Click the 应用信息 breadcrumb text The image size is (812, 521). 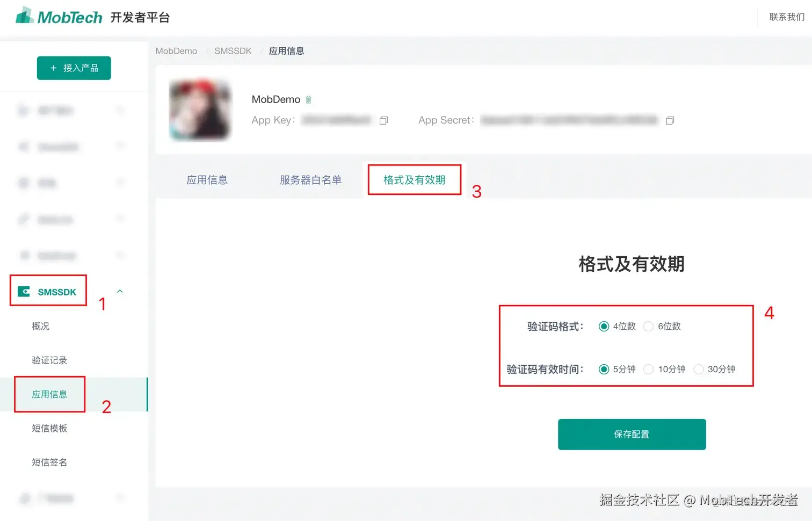tap(286, 51)
